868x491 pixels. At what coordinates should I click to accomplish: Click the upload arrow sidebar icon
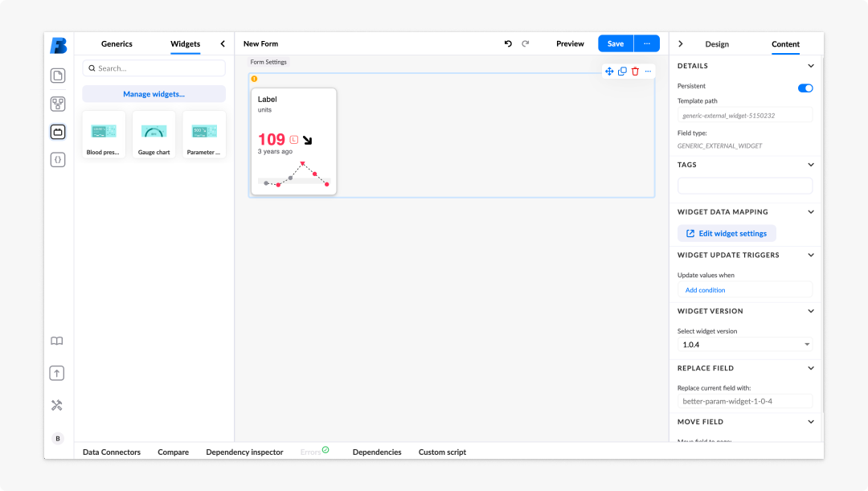pyautogui.click(x=57, y=373)
